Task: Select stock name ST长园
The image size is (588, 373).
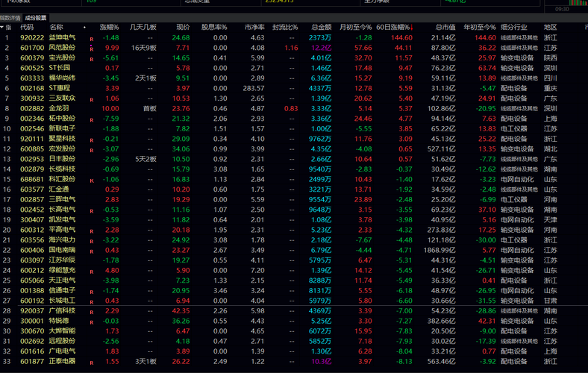Action: tap(60, 68)
